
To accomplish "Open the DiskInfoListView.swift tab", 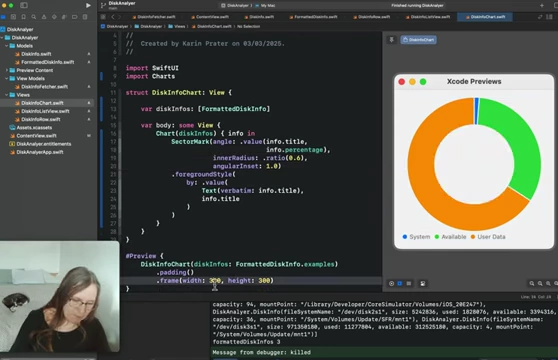I will [427, 17].
